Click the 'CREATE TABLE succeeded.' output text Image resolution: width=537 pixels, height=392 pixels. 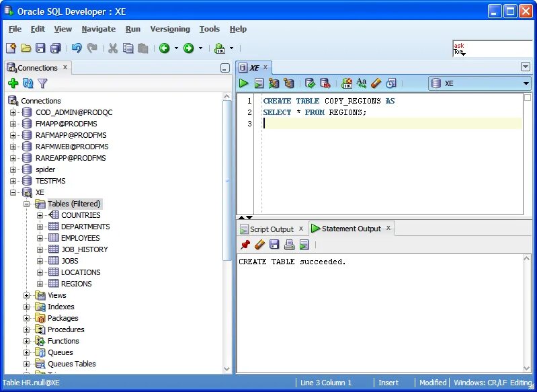tap(292, 262)
